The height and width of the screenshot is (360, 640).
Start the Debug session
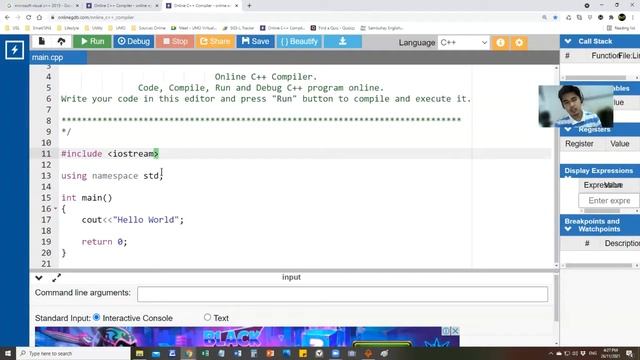[133, 41]
